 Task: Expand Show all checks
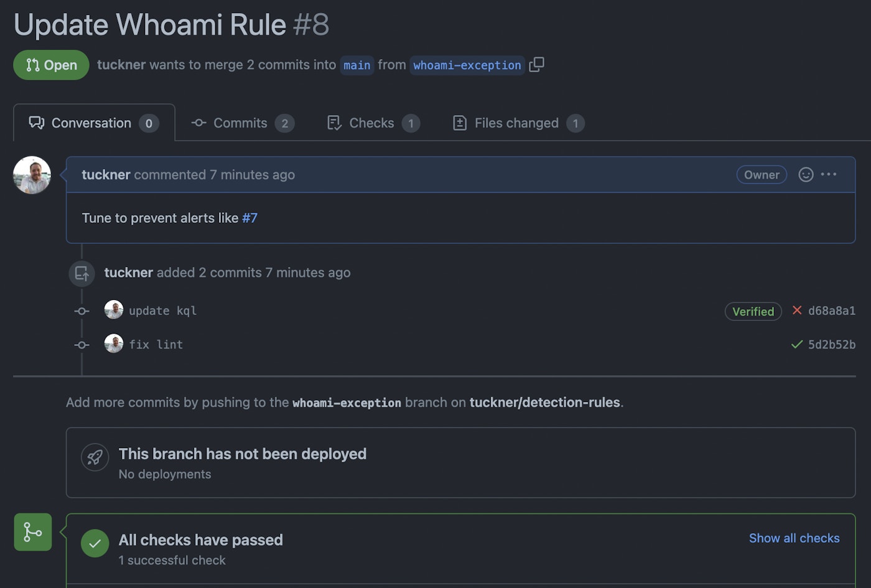[x=794, y=538]
